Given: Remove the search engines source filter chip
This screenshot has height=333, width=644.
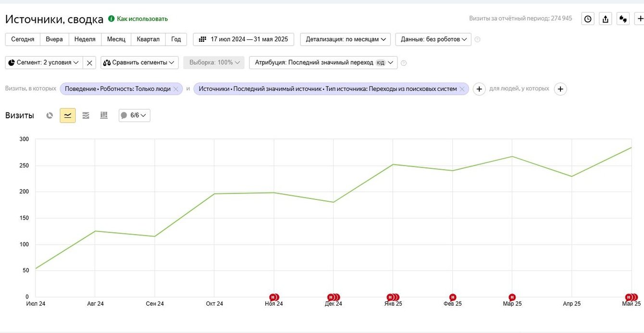Looking at the screenshot, I should point(462,89).
